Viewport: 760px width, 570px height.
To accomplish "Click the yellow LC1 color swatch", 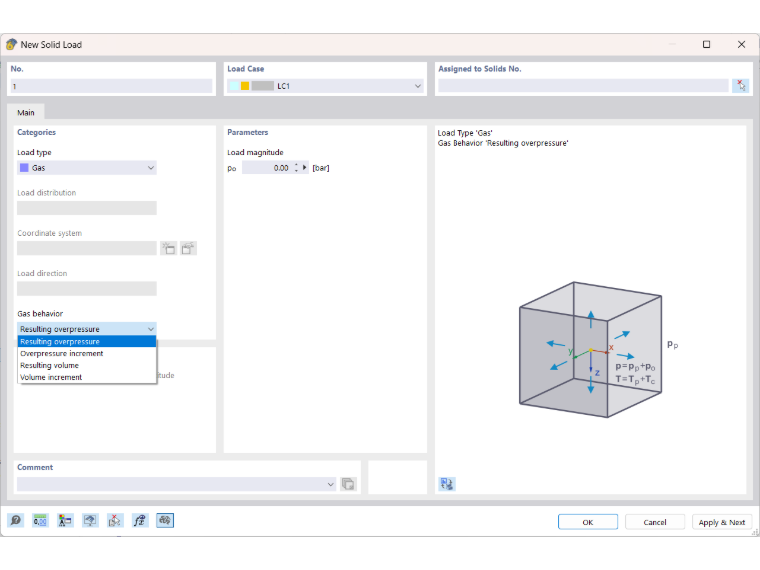I will (x=245, y=86).
